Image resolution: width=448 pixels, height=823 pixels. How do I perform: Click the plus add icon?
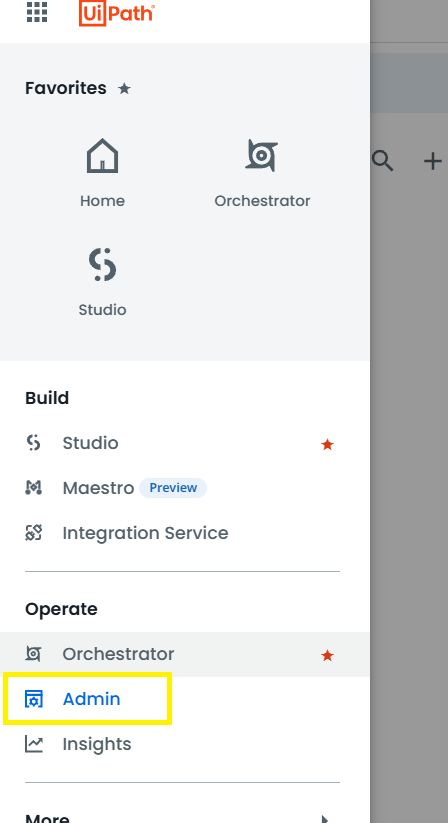432,161
